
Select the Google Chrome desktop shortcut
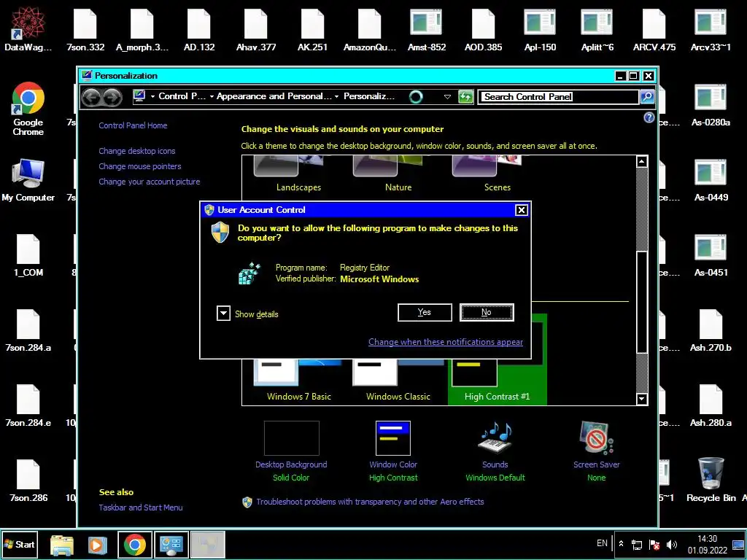(x=28, y=109)
